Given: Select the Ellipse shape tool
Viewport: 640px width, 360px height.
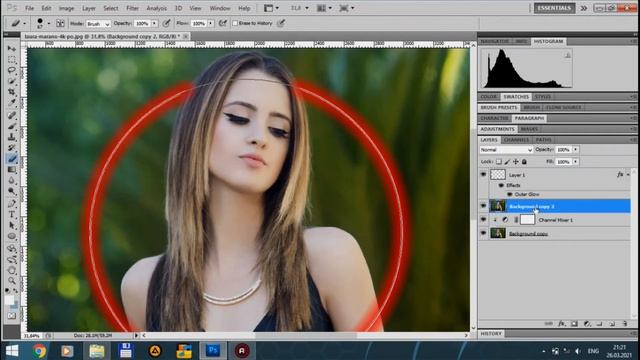Looking at the screenshot, I should point(11,236).
